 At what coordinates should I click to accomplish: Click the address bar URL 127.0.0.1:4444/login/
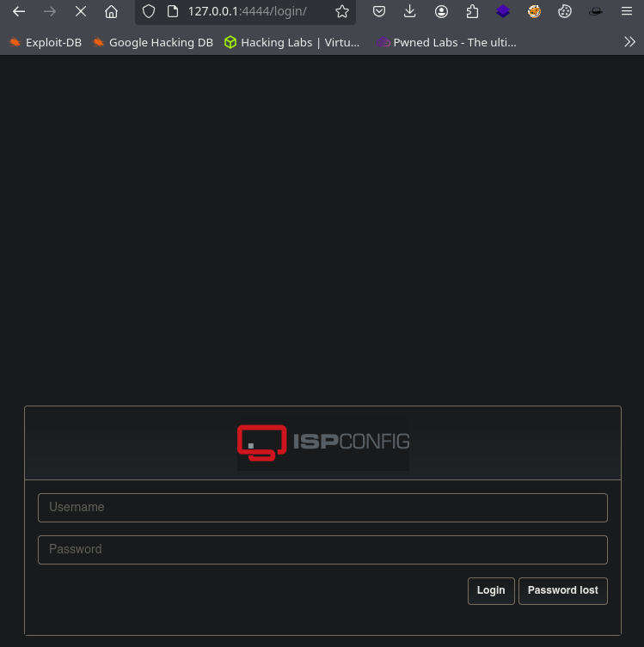(x=248, y=11)
